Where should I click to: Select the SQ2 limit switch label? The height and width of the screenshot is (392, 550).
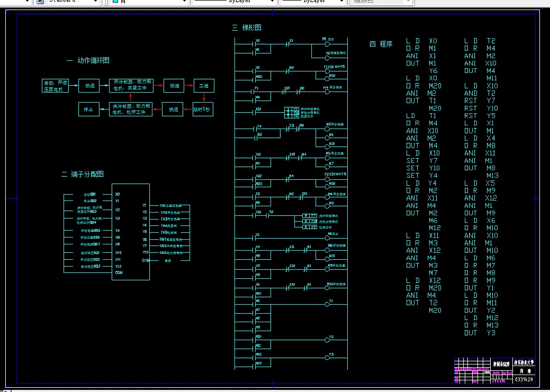pos(91,260)
